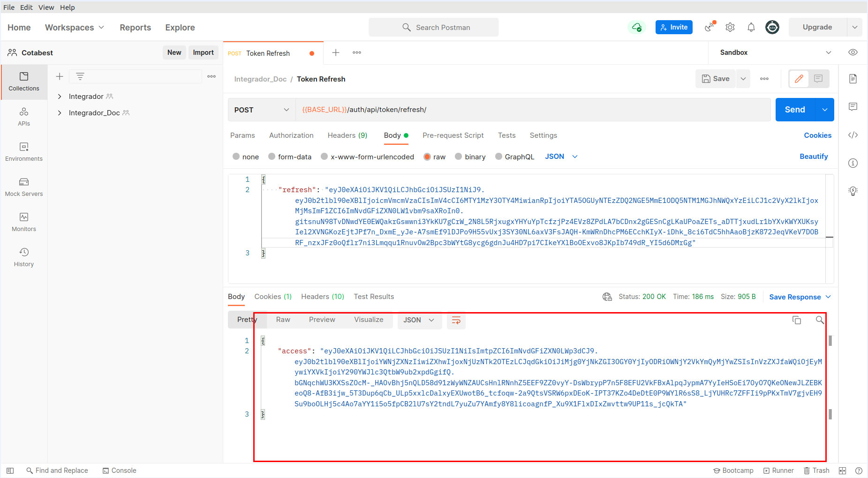This screenshot has width=868, height=478.
Task: Select the raw body type
Action: point(427,157)
